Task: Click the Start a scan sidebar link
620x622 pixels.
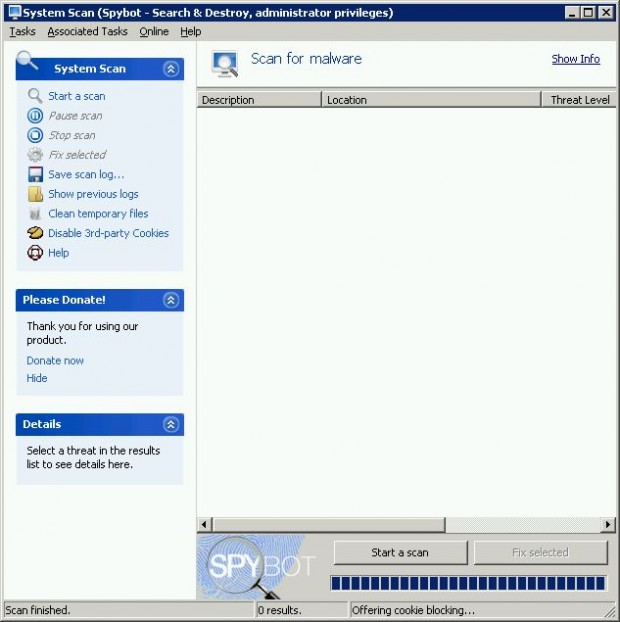Action: point(77,96)
